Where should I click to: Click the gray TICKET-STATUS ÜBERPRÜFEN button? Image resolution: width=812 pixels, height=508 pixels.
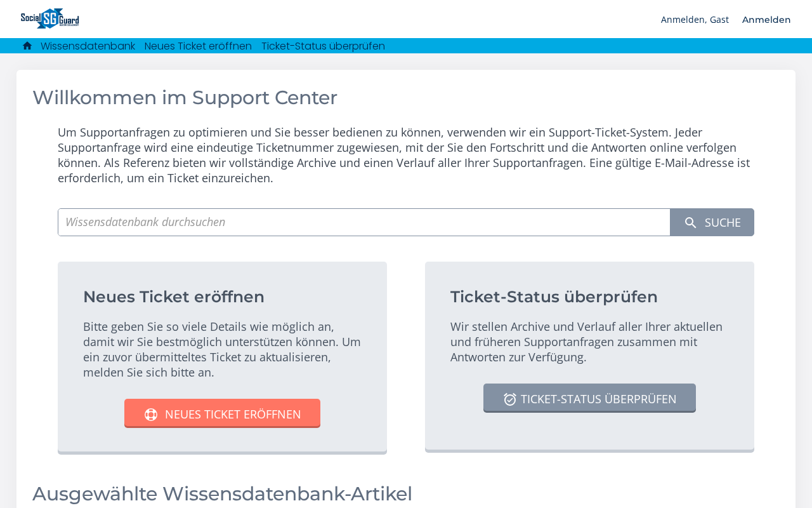589,398
